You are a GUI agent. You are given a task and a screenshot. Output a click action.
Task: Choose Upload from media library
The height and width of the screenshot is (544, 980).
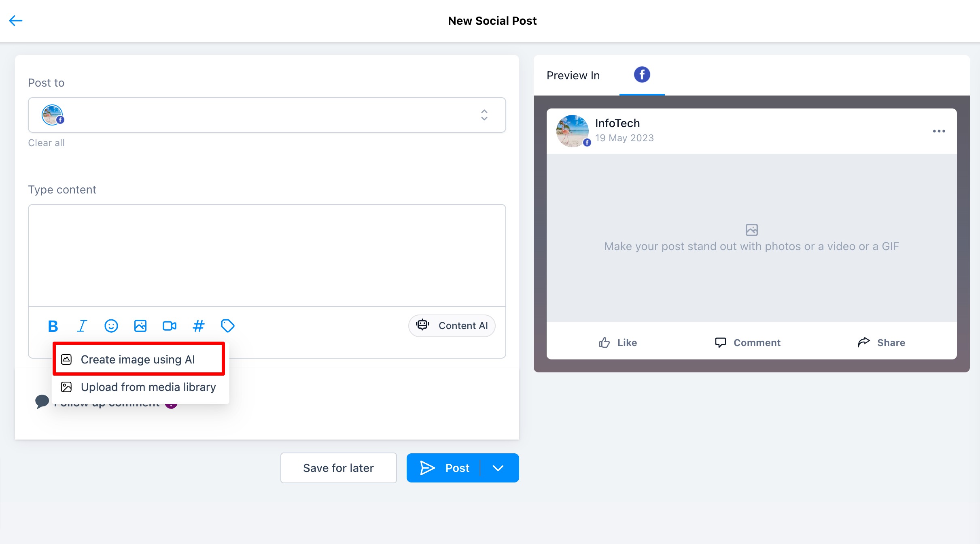click(x=148, y=387)
